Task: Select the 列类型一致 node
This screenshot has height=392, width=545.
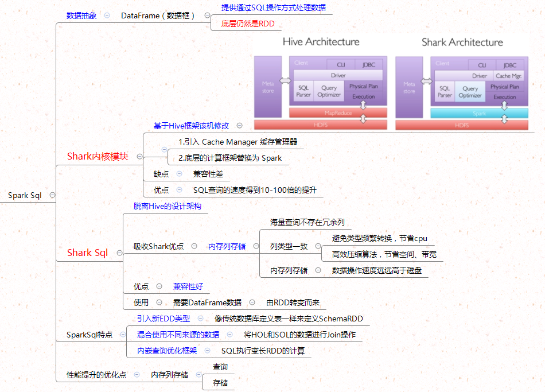Action: [x=289, y=247]
